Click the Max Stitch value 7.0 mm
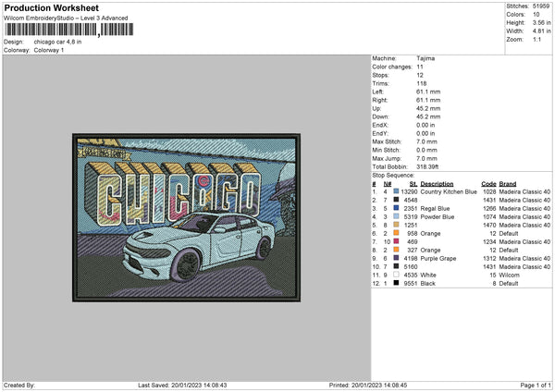The height and width of the screenshot is (392, 555). pyautogui.click(x=426, y=141)
